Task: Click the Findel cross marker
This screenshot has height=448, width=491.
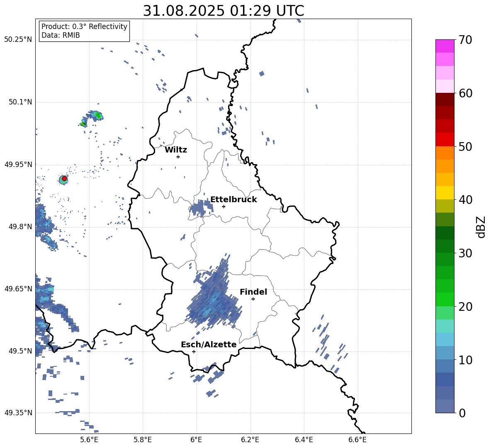Action: 253,299
